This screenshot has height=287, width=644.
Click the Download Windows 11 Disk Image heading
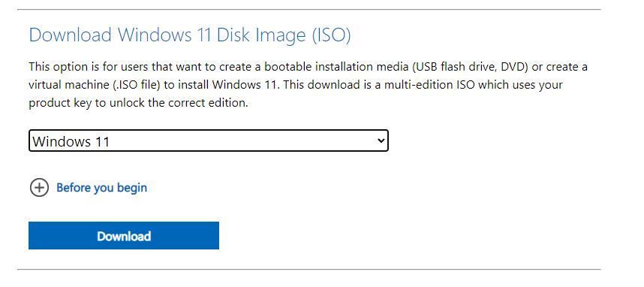[190, 35]
